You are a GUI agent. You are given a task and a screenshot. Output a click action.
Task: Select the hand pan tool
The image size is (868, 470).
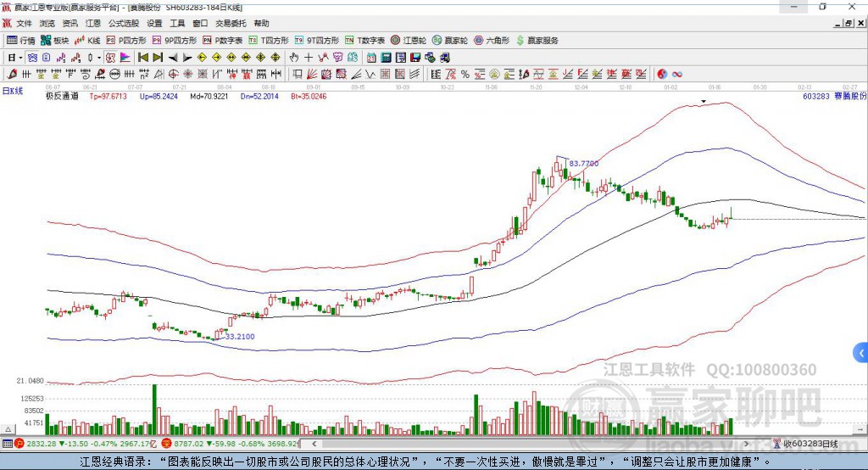(294, 58)
